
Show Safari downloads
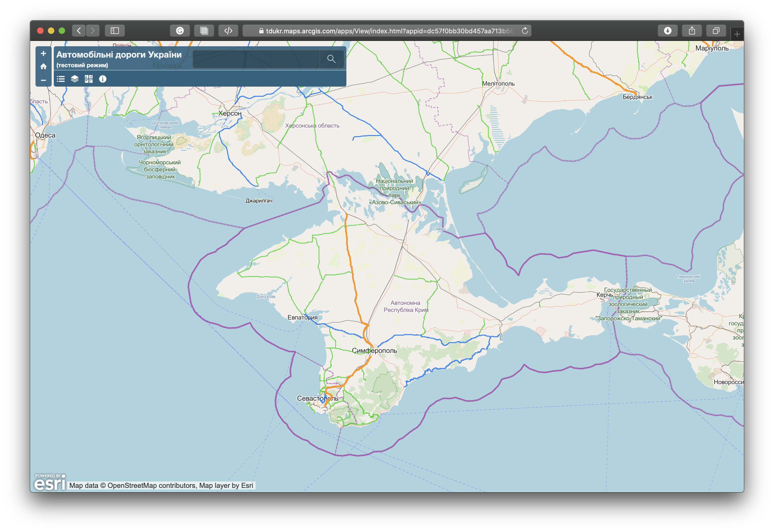click(x=668, y=31)
